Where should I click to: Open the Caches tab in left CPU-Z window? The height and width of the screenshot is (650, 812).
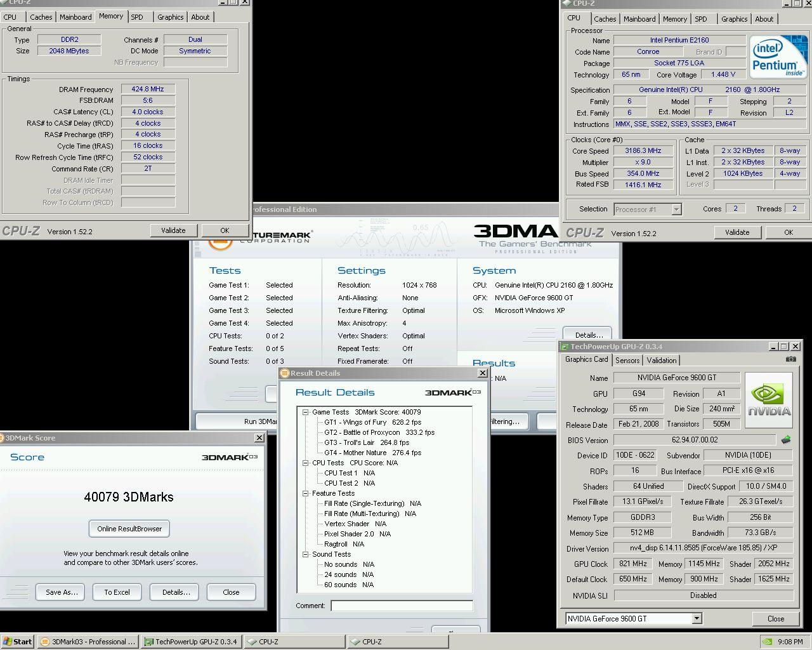pyautogui.click(x=41, y=17)
